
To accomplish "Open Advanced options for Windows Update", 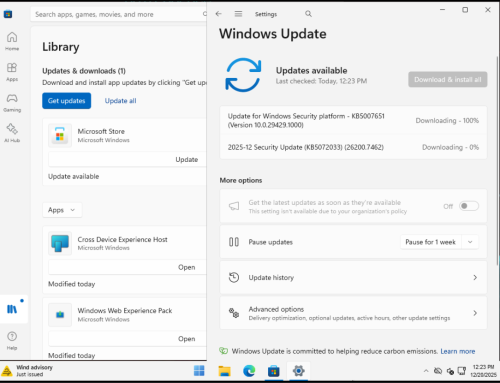I will tap(353, 313).
